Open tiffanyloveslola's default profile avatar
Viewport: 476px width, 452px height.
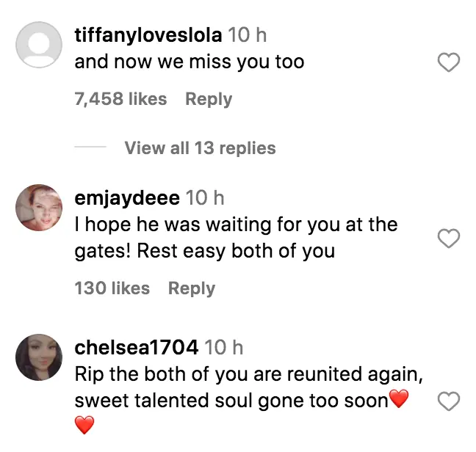(39, 45)
